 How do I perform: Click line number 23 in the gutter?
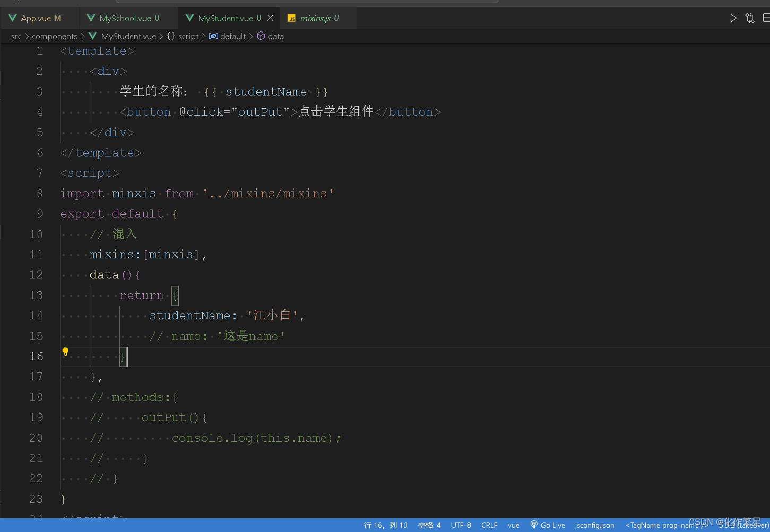(36, 499)
